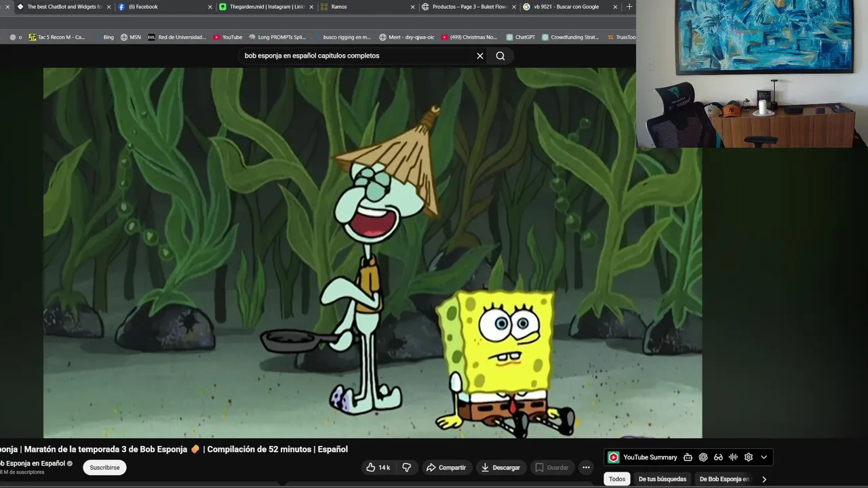
Task: Open the more actions three-dot menu
Action: pos(586,468)
